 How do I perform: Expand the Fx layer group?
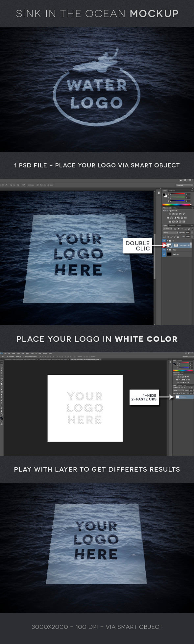point(167,241)
